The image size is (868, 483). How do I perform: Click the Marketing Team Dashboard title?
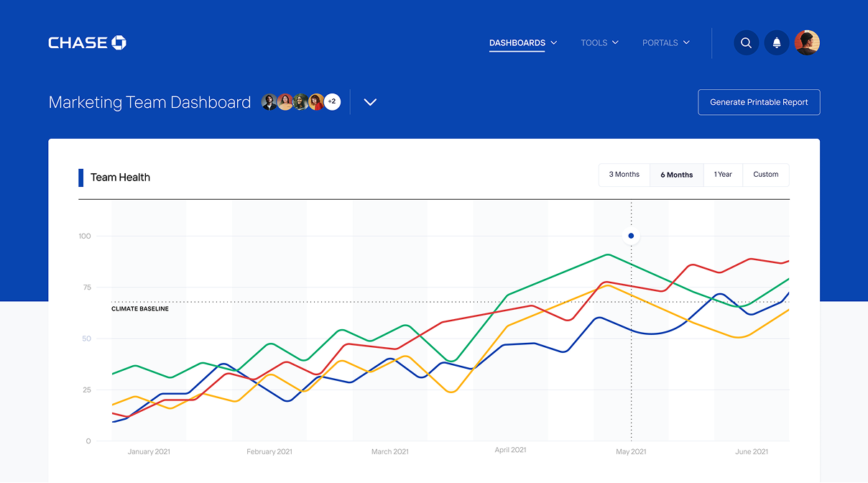pos(149,102)
